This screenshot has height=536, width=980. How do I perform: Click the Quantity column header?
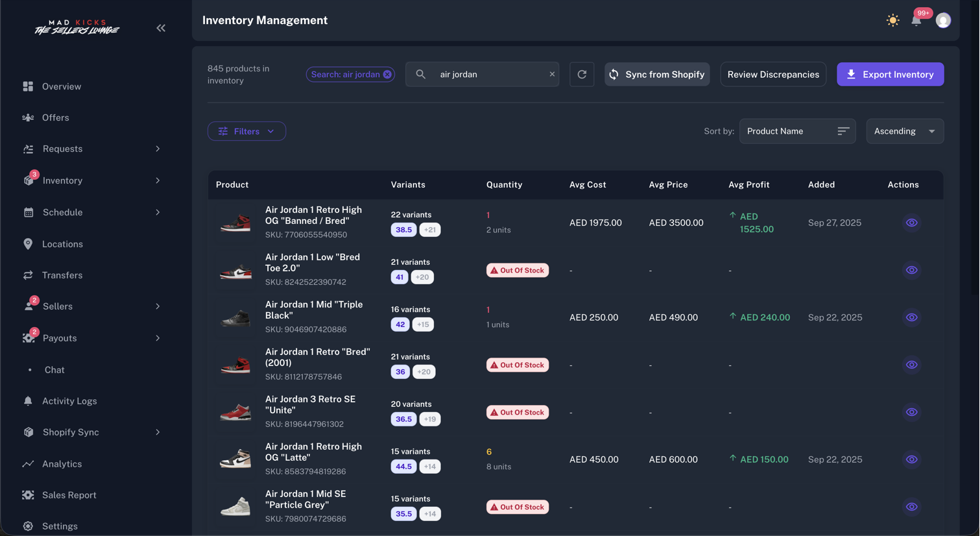point(504,185)
